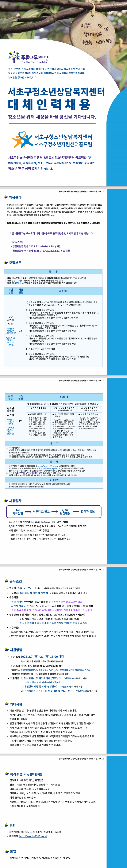Click the 우대사항 table header
This screenshot has width=127, height=868.
click(54, 480)
